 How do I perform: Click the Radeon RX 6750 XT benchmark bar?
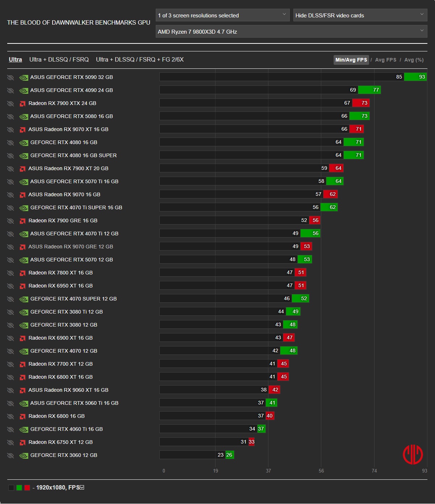tap(207, 442)
